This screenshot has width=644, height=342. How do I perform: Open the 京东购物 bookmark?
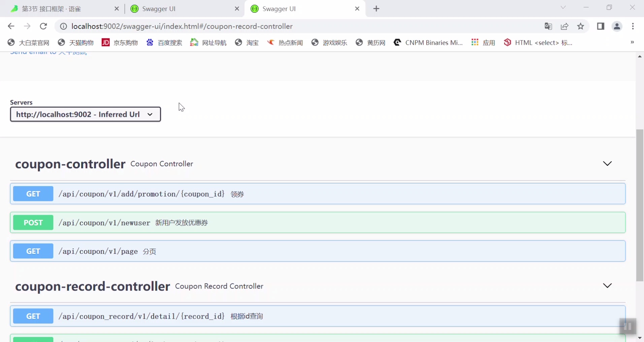pos(120,43)
